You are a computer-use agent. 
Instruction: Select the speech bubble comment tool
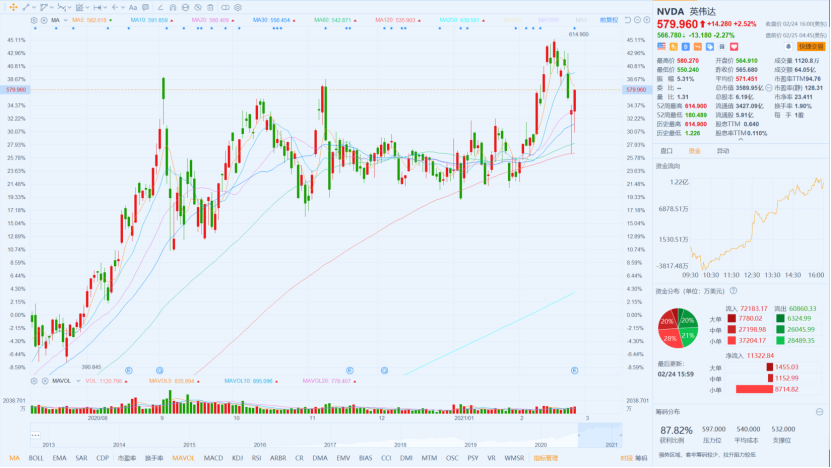145,7
